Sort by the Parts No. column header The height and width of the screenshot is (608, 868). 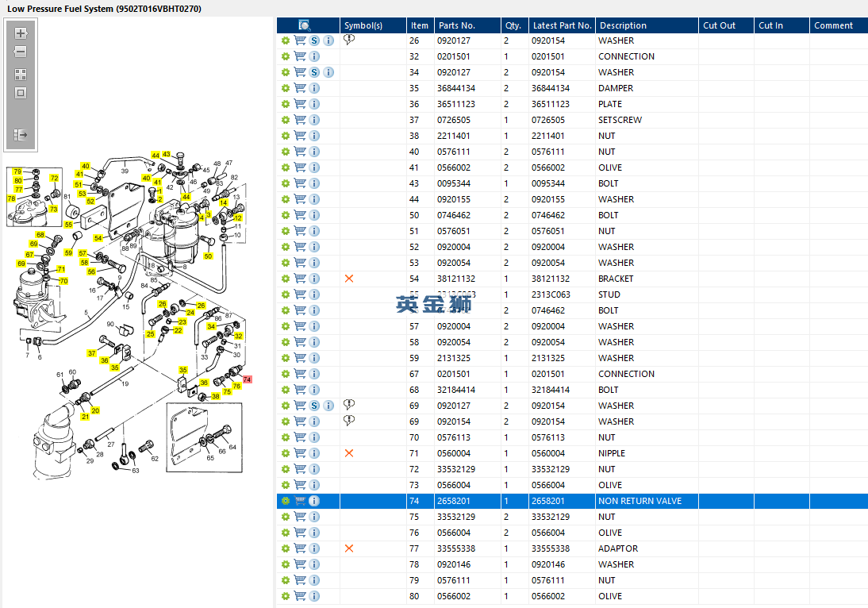pos(467,25)
